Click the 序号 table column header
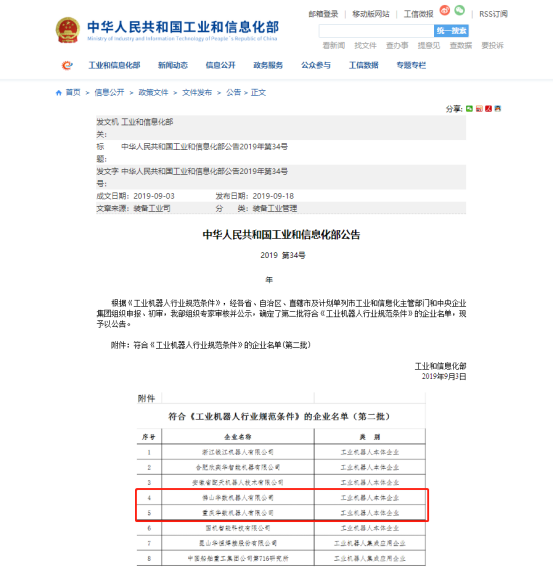Image resolution: width=554 pixels, height=572 pixels. [x=149, y=437]
